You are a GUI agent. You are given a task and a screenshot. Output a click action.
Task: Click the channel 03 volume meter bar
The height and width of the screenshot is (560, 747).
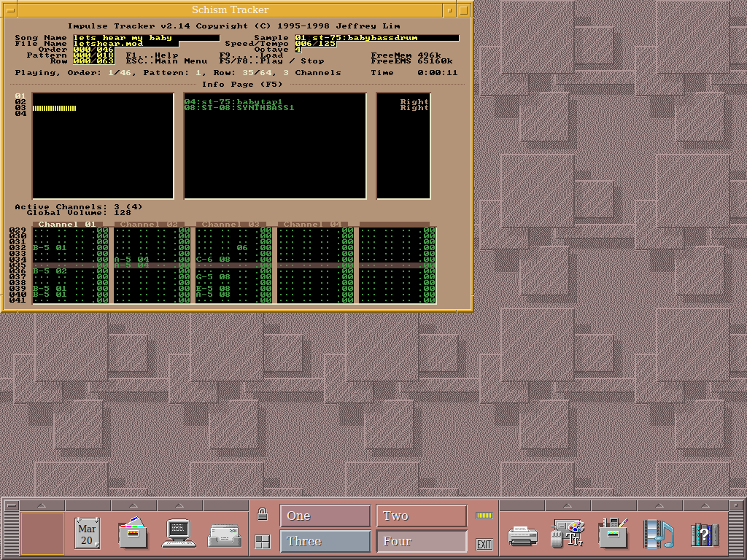pos(54,108)
